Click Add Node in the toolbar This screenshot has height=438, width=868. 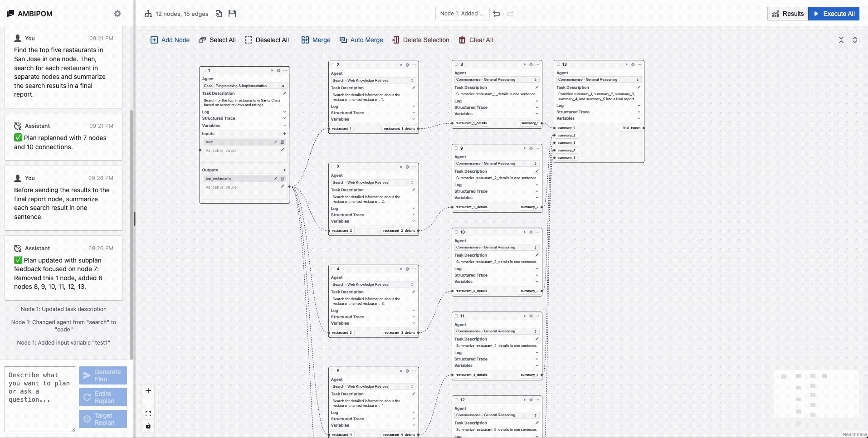click(x=170, y=40)
